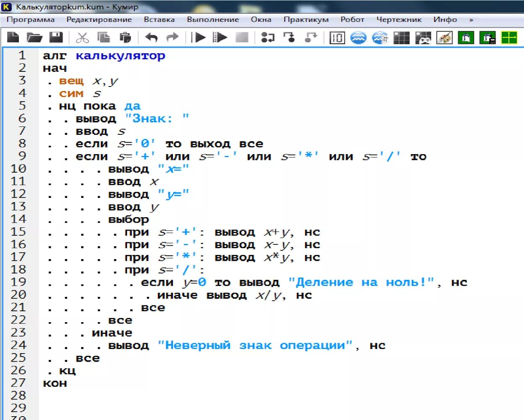Click the algorithm name калькулятор
The height and width of the screenshot is (420, 524).
121,56
